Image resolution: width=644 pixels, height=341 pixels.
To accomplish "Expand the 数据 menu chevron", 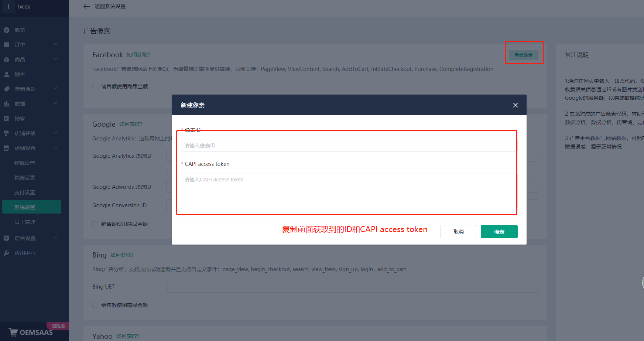I will pyautogui.click(x=55, y=103).
